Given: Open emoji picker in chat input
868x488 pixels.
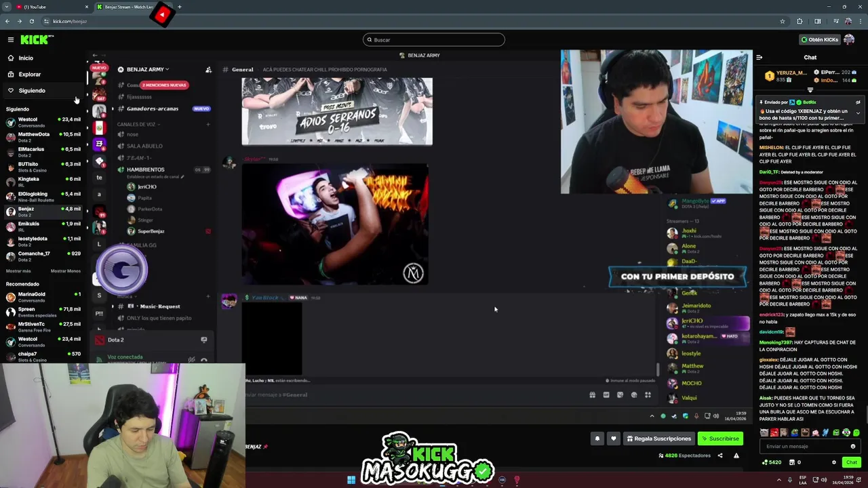Looking at the screenshot, I should coord(853,447).
